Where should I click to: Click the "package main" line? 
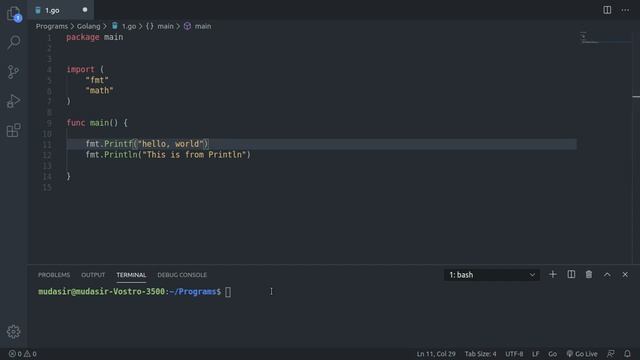click(95, 37)
